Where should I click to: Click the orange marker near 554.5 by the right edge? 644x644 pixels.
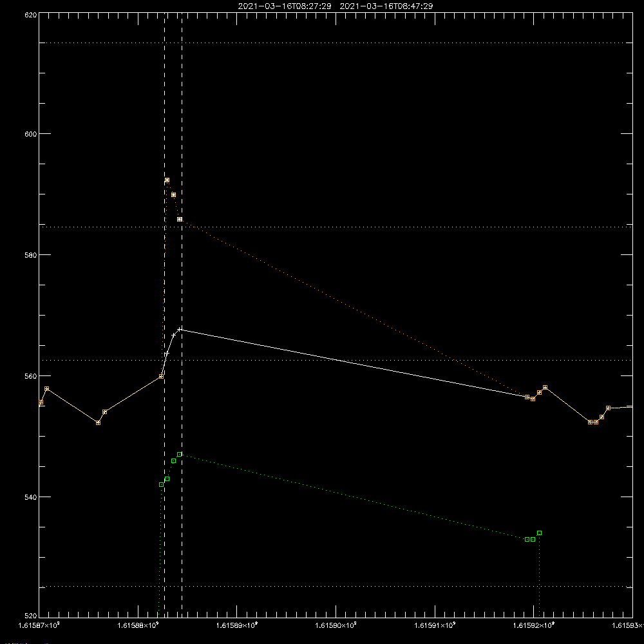(609, 408)
